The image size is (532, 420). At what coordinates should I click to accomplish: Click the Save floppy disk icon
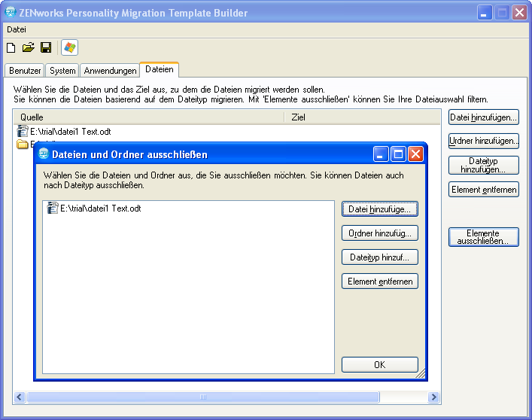pyautogui.click(x=46, y=47)
